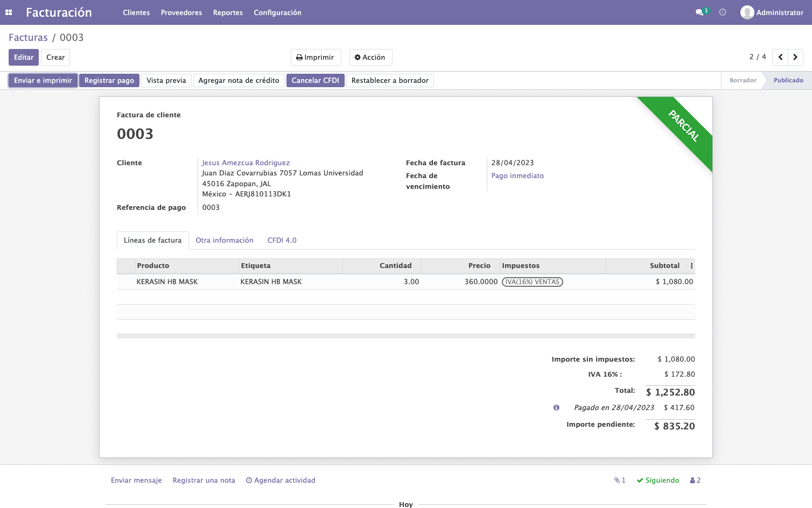Select the Borrador status stage

[x=743, y=81]
